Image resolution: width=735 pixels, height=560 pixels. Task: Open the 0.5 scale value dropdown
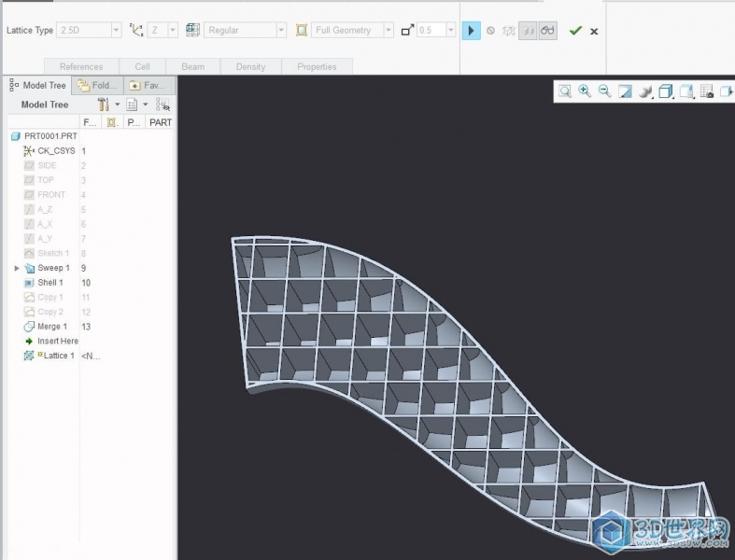(x=451, y=31)
